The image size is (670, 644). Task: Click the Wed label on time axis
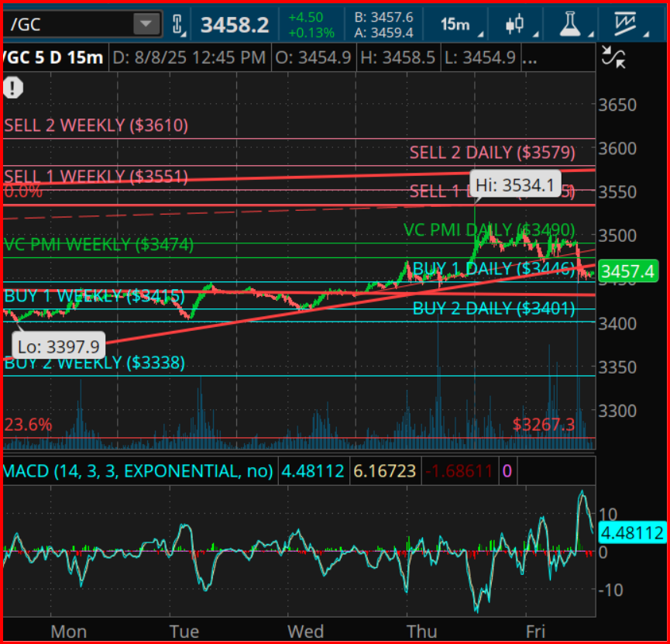coord(305,632)
